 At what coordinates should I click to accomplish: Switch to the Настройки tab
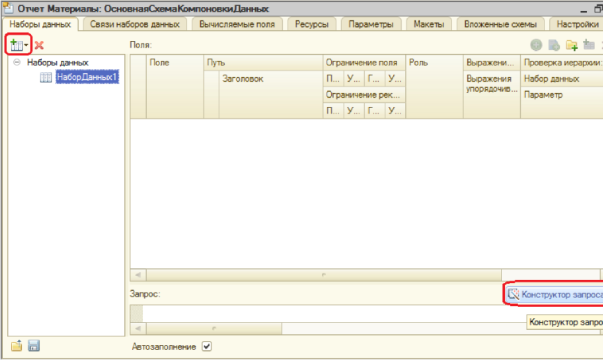577,24
